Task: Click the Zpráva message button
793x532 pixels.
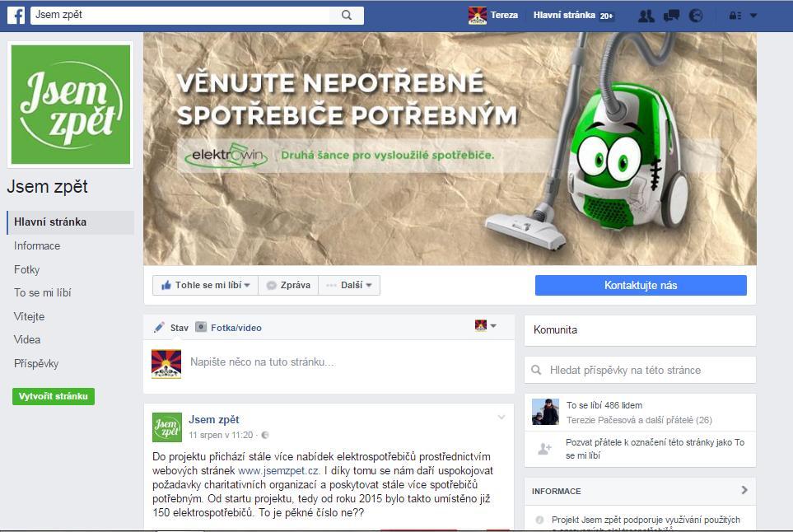Action: tap(288, 285)
